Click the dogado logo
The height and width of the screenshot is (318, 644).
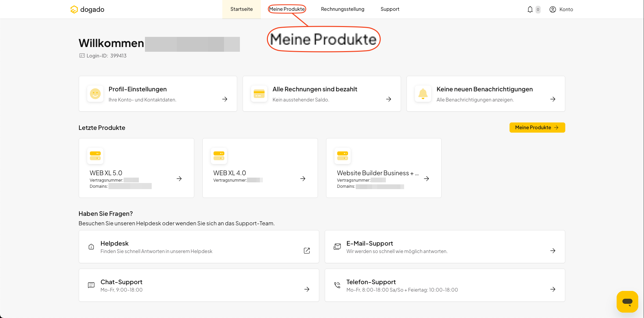87,9
